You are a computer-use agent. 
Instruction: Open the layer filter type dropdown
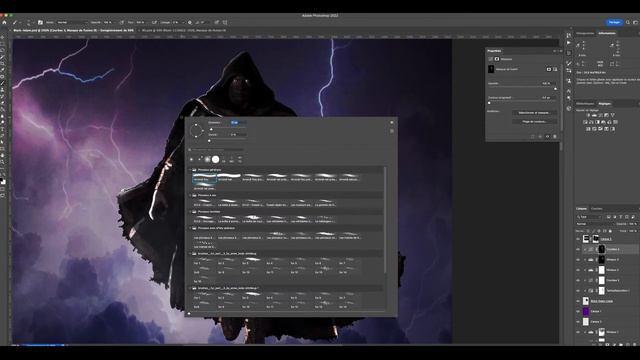[590, 217]
